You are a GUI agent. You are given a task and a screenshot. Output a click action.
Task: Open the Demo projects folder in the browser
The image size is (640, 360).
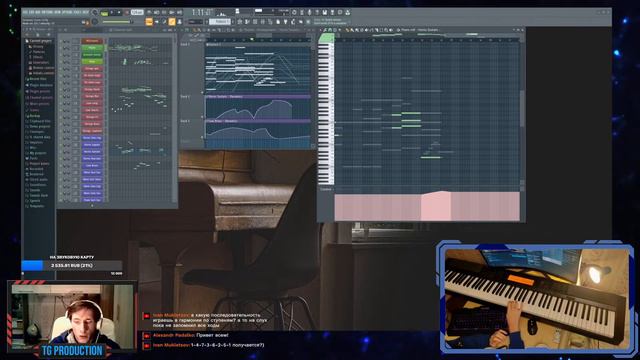tap(38, 127)
